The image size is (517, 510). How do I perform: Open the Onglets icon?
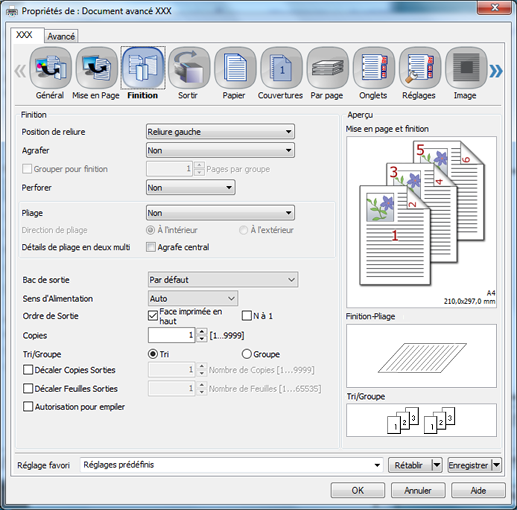(374, 68)
